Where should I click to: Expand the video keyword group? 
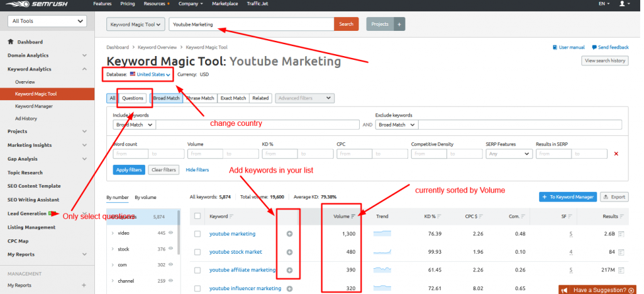[113, 233]
